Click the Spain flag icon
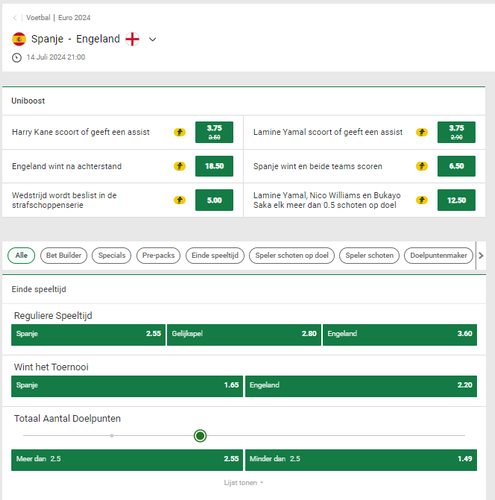495x500 pixels. pos(19,39)
